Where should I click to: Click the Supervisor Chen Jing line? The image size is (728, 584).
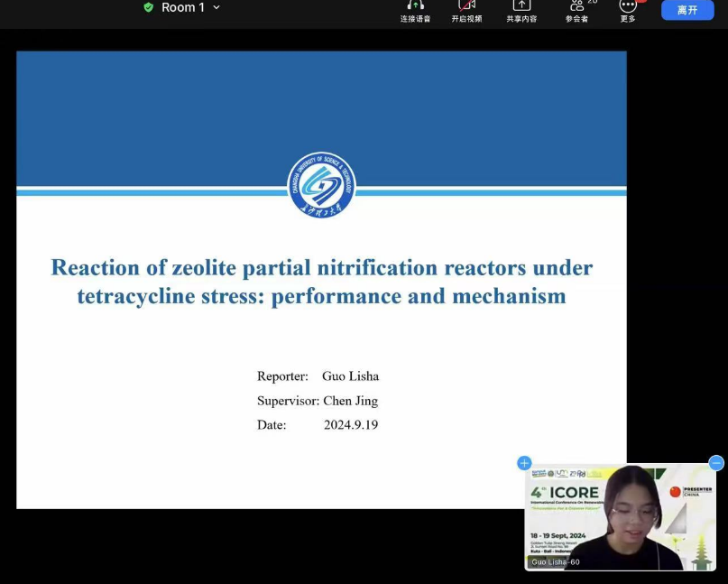pyautogui.click(x=318, y=401)
